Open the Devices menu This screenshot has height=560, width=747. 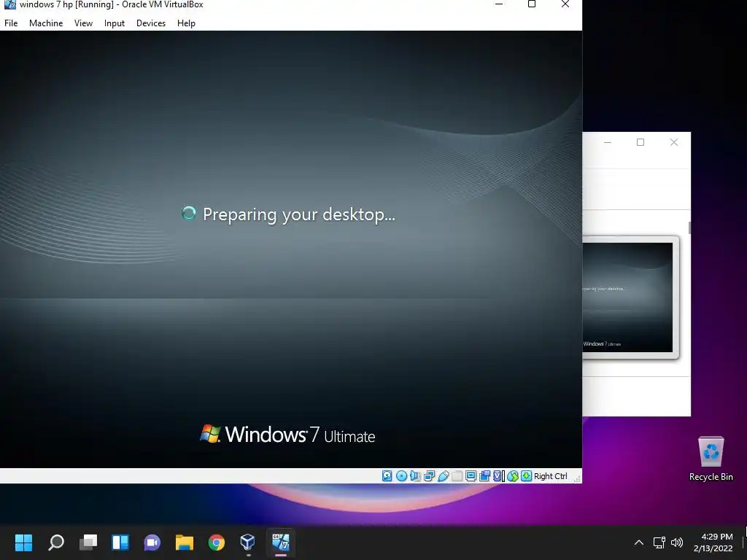click(x=151, y=23)
